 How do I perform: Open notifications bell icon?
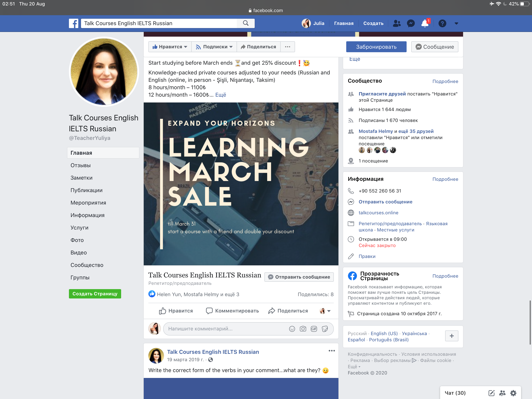[425, 23]
